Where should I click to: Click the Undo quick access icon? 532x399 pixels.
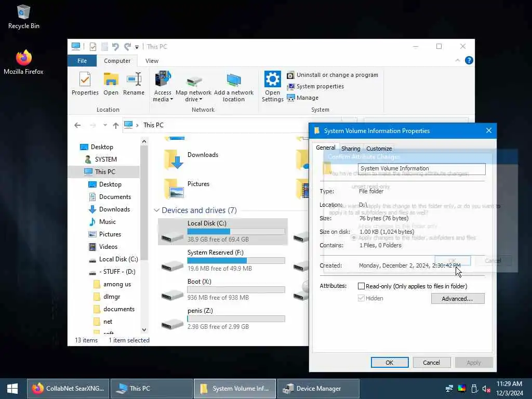click(115, 46)
